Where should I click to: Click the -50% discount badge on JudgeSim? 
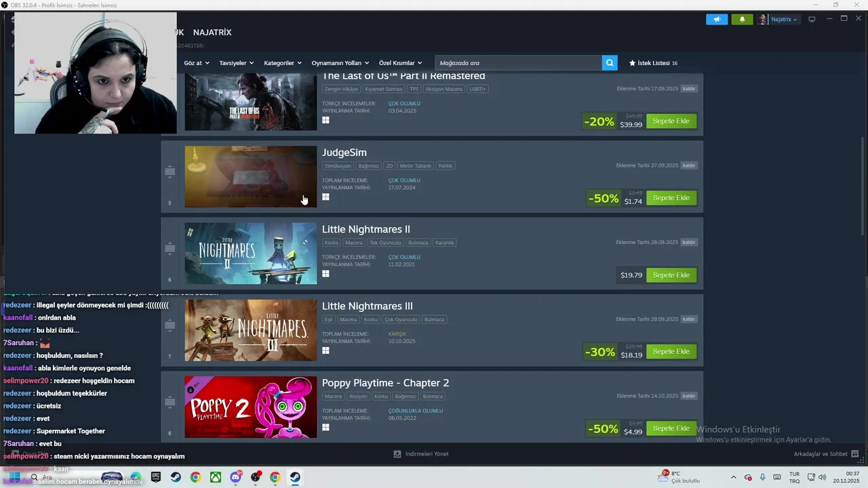click(x=603, y=199)
